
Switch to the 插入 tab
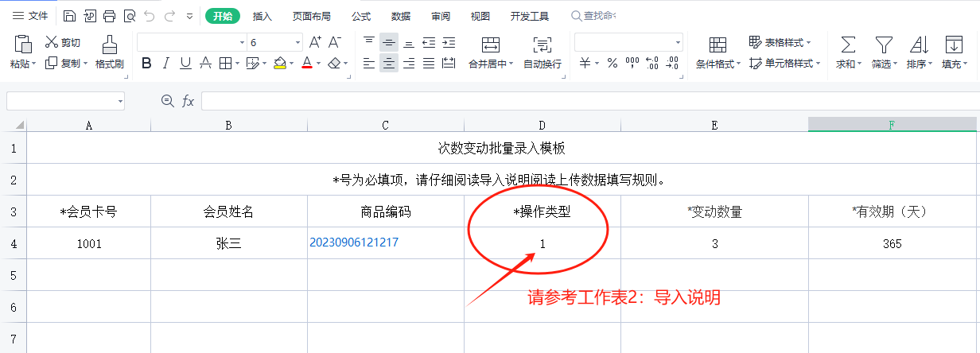coord(262,16)
